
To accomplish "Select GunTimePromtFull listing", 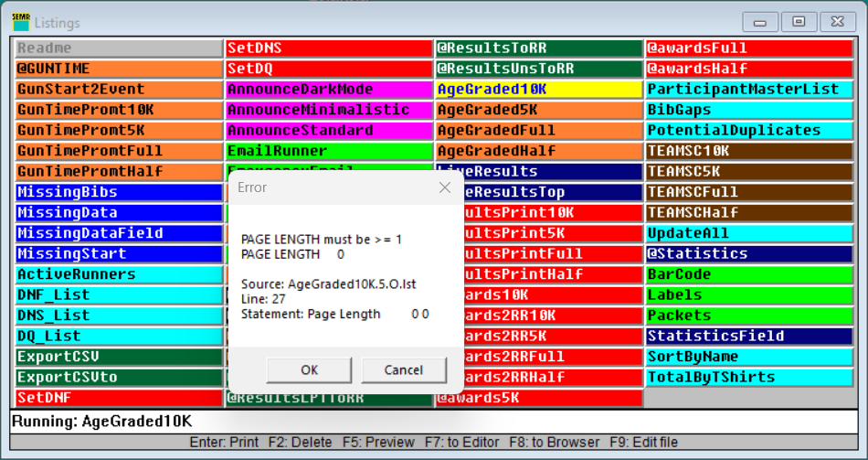I will 119,151.
